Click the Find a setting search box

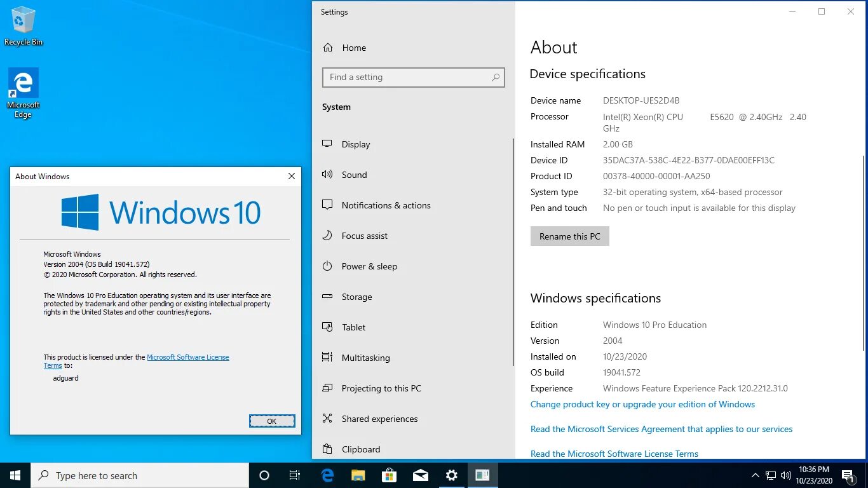[414, 78]
